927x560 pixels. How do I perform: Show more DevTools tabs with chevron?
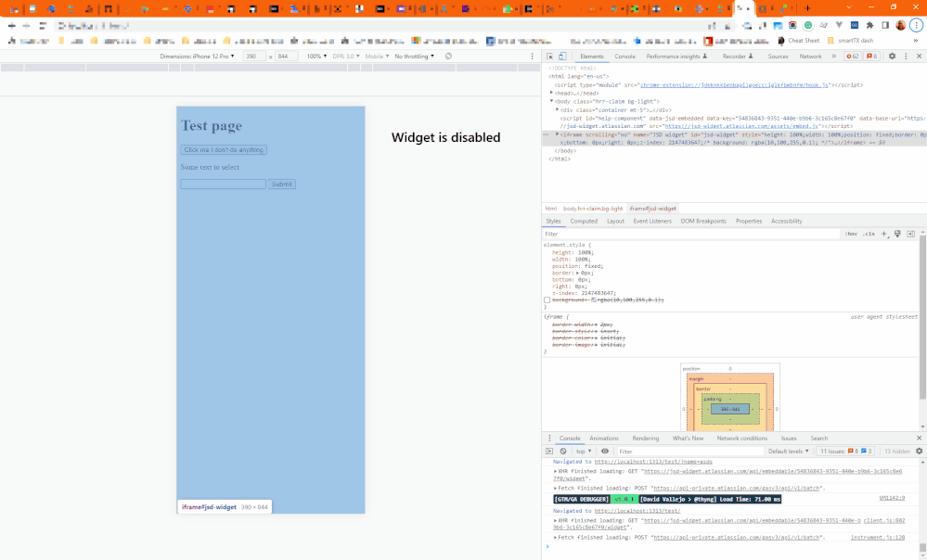pos(833,57)
